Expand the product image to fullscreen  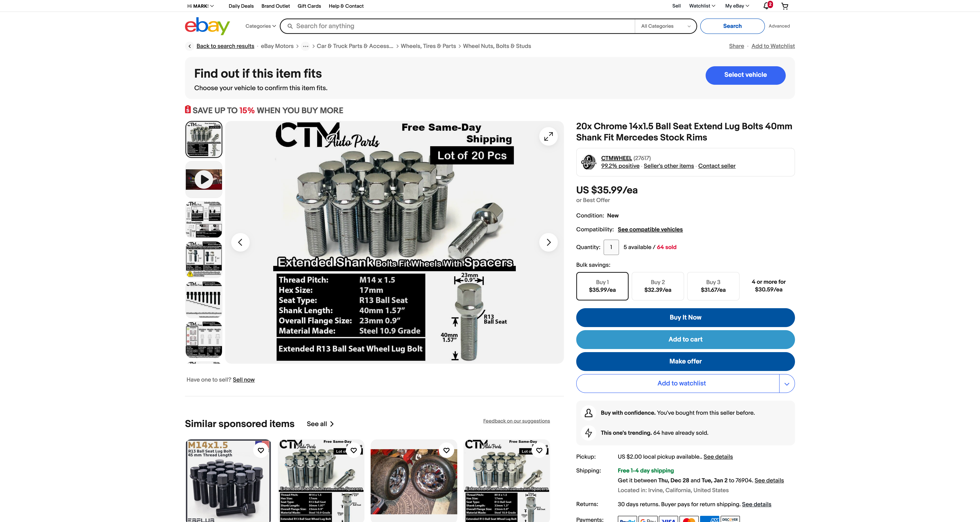click(x=548, y=136)
